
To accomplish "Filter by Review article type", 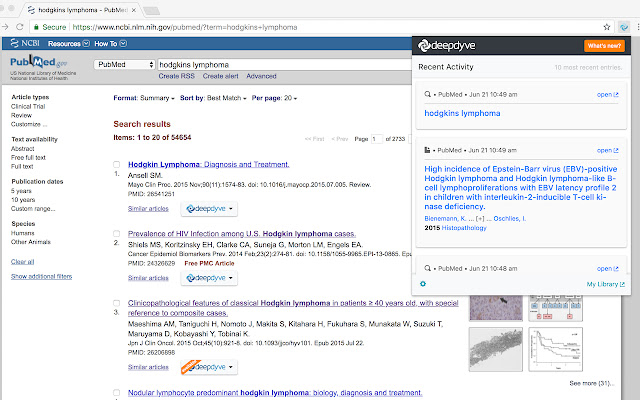I will (21, 116).
